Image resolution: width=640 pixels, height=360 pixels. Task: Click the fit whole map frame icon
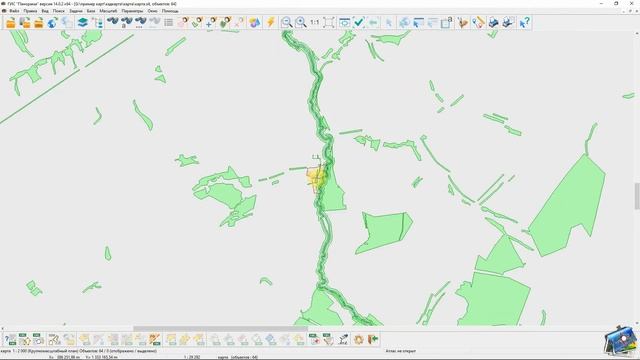[x=329, y=22]
